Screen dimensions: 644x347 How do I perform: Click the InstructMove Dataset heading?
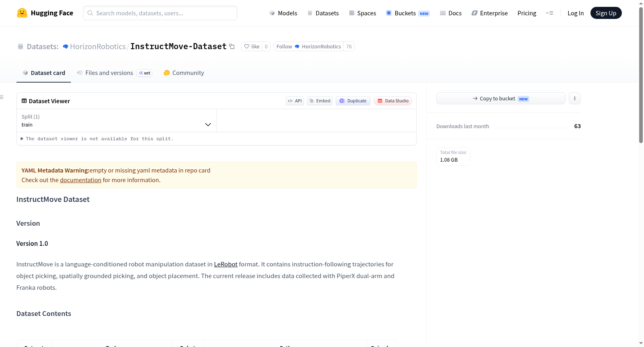point(53,199)
